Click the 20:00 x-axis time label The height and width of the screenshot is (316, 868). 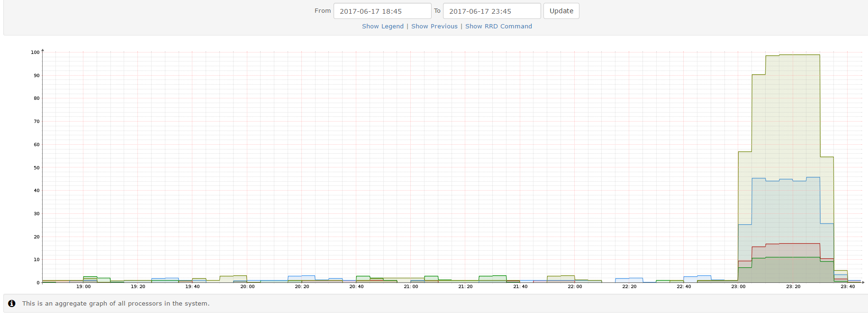(x=247, y=287)
